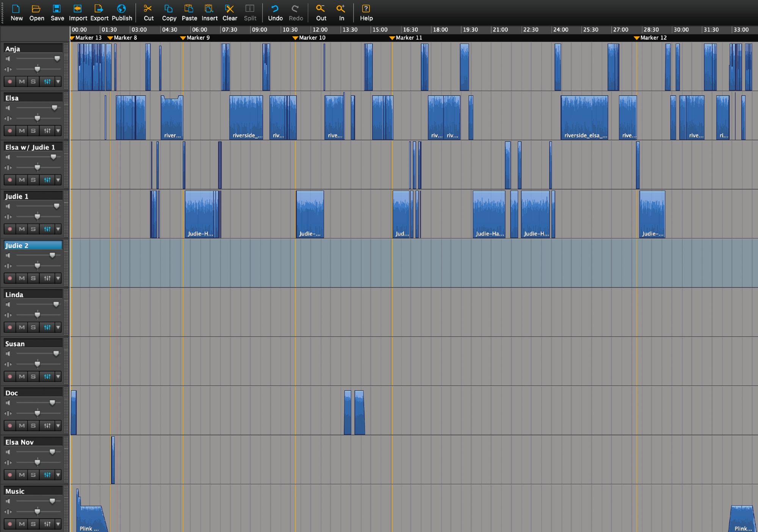The height and width of the screenshot is (532, 758).
Task: Open Elsa Nov track menu arrow
Action: click(x=58, y=475)
